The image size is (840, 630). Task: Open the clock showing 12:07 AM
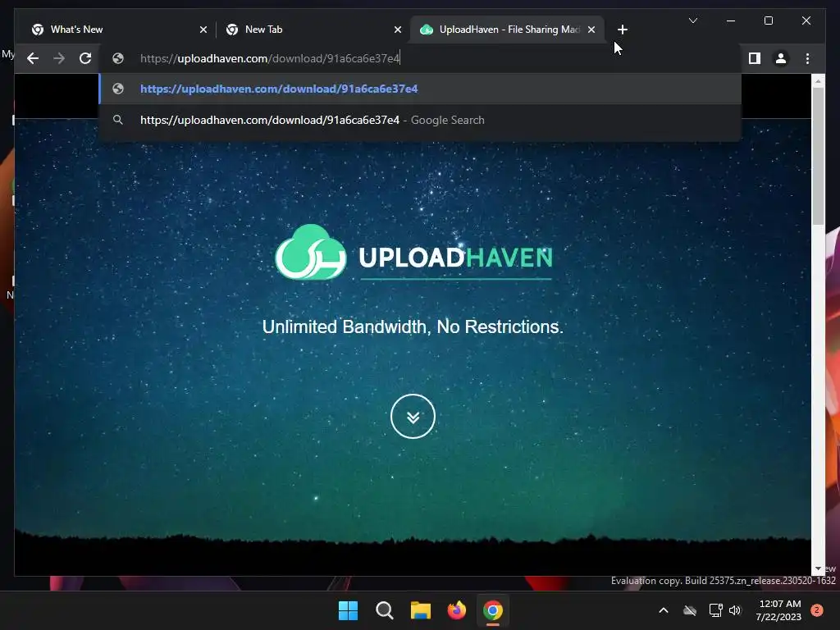pos(778,610)
